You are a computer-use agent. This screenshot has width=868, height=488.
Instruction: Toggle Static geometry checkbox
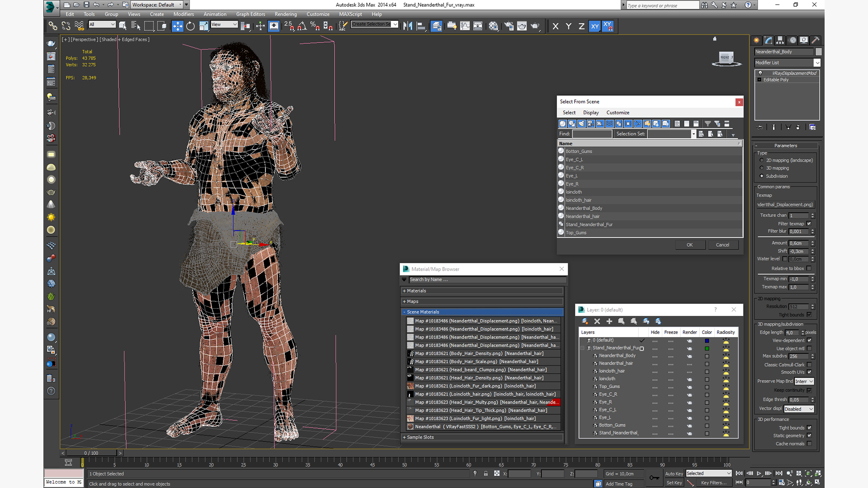809,436
